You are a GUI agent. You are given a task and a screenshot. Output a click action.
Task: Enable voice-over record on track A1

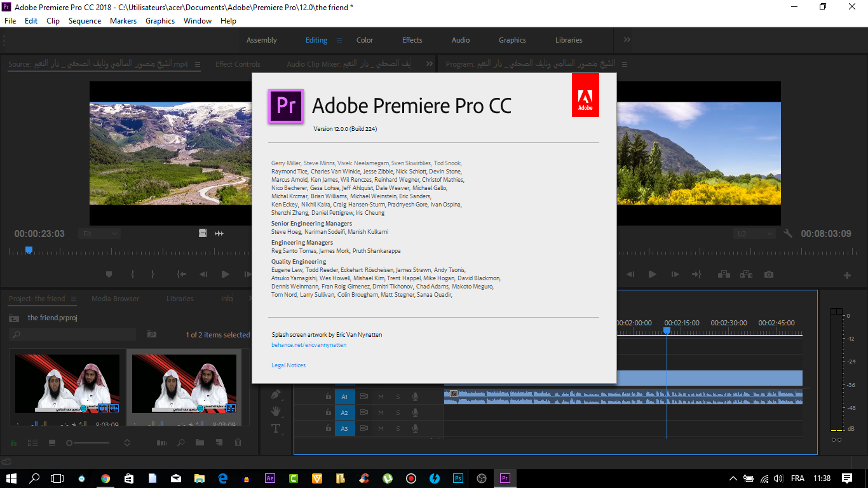pyautogui.click(x=415, y=396)
